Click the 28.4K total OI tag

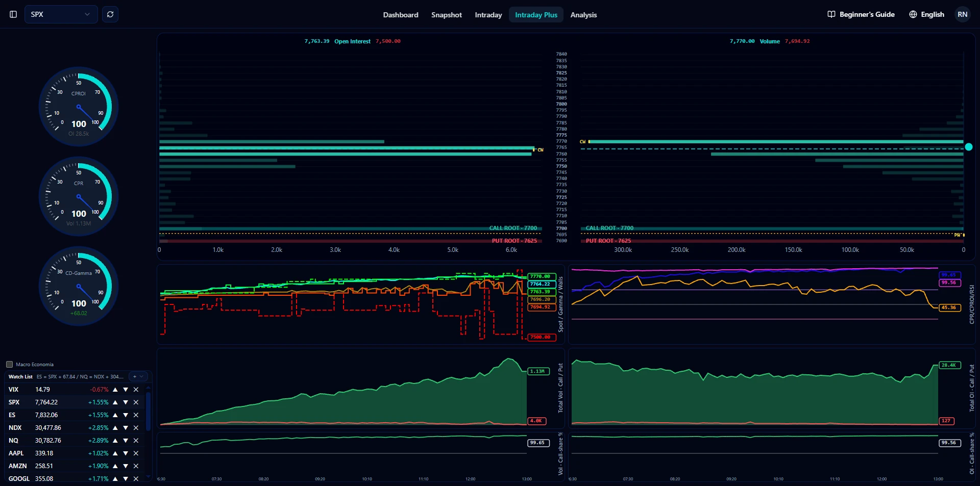point(950,365)
